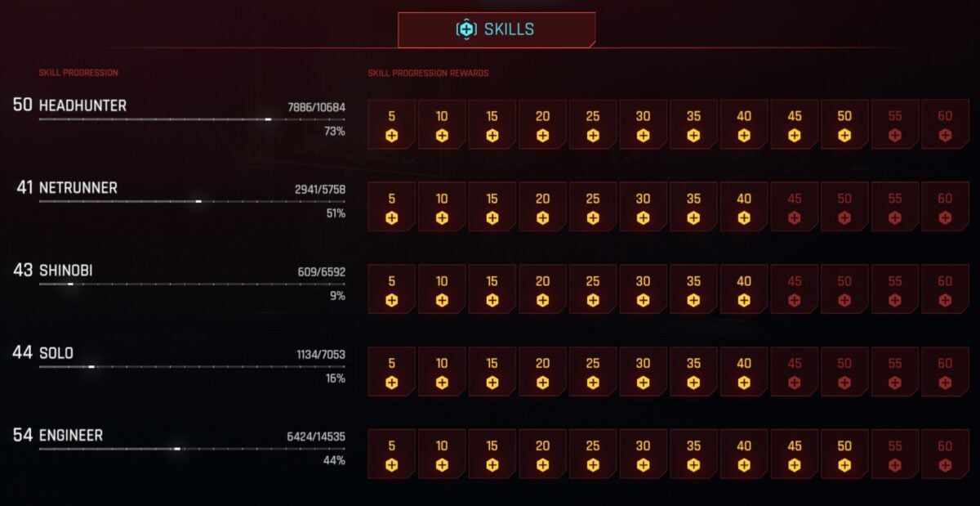Click the level 35 Solo perk reward icon
Screen dimensions: 980x506
[693, 372]
